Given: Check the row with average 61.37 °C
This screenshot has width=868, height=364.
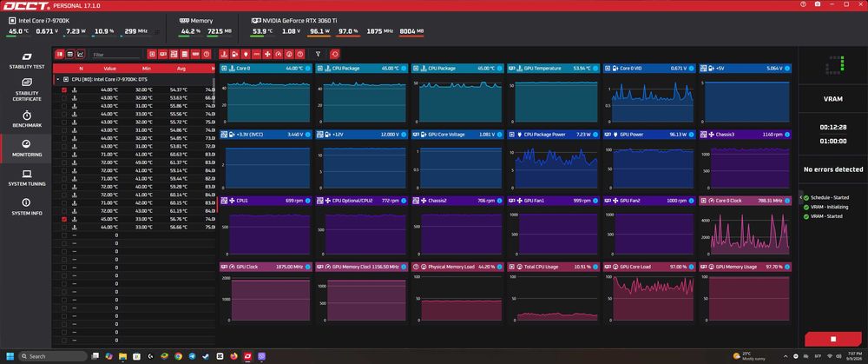Looking at the screenshot, I should pos(64,162).
